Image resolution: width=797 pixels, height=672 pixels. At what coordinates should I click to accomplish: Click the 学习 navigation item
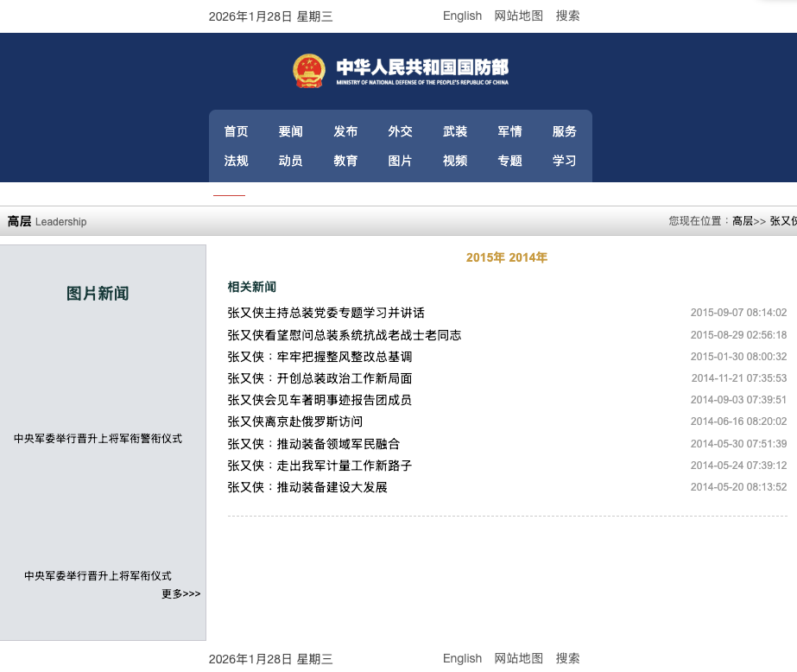(564, 161)
